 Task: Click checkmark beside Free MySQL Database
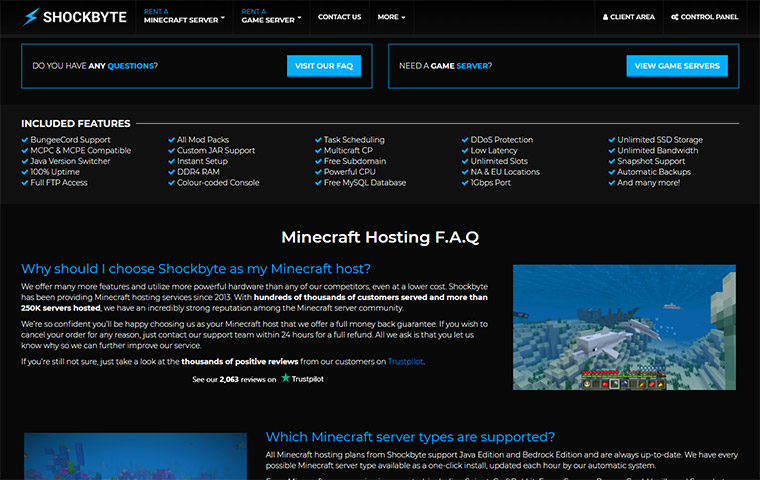click(x=318, y=183)
